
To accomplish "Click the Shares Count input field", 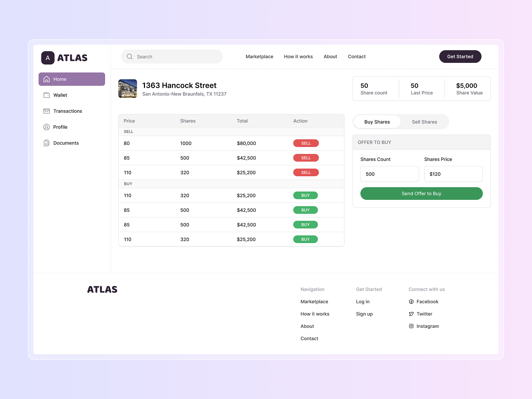I will click(389, 174).
